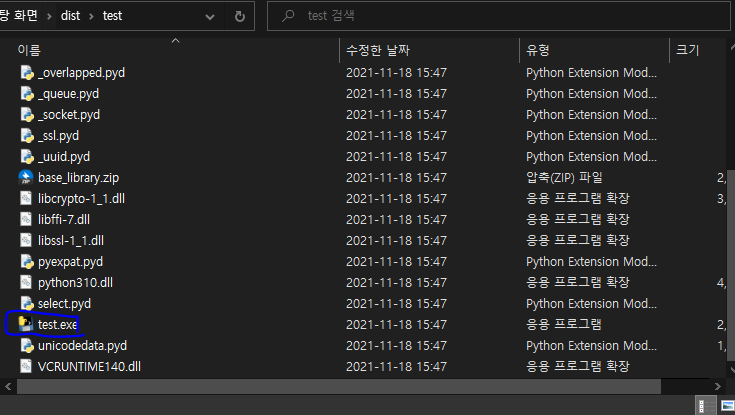Click the horizontal scrollbar right arrow
The height and width of the screenshot is (415, 735).
tap(718, 386)
